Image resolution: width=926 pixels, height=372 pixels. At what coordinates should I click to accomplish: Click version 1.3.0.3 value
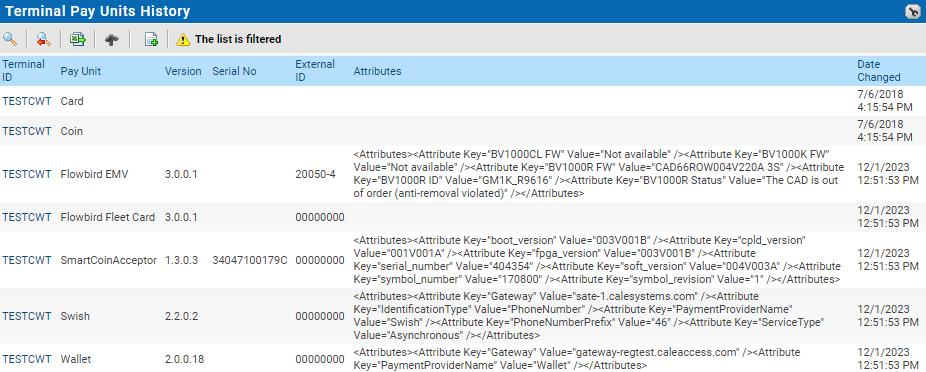181,260
